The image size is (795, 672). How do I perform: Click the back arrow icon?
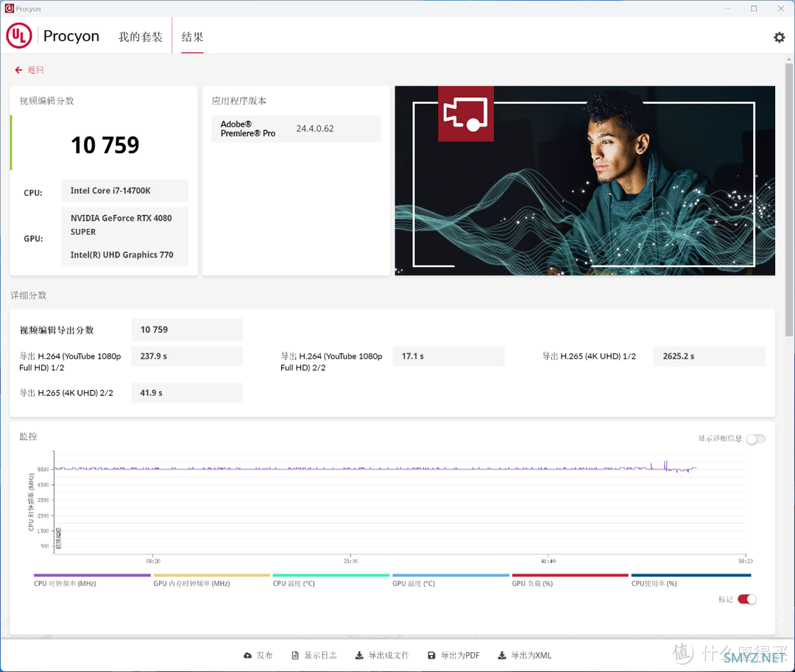(18, 70)
